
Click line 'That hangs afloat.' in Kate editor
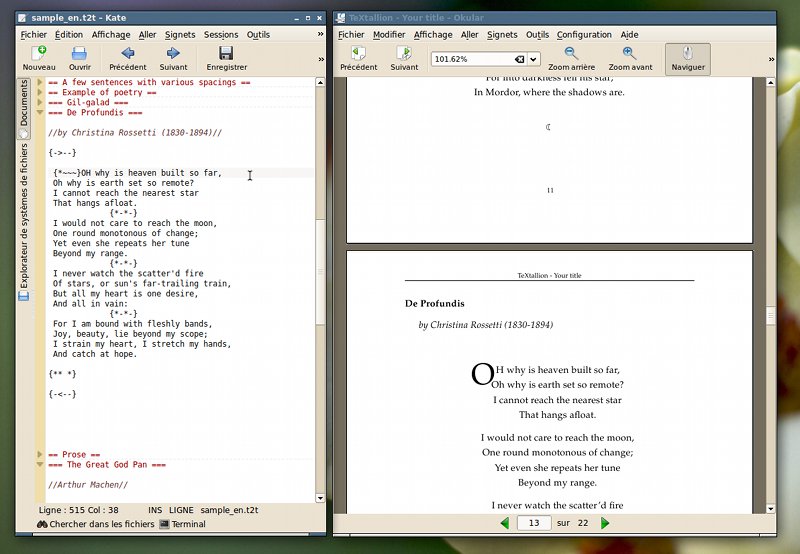coord(95,203)
